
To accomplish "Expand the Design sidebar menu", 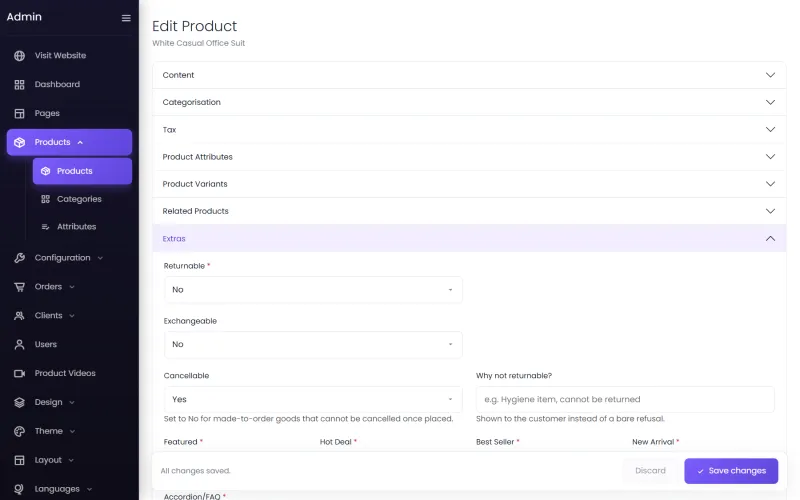I will (x=69, y=403).
